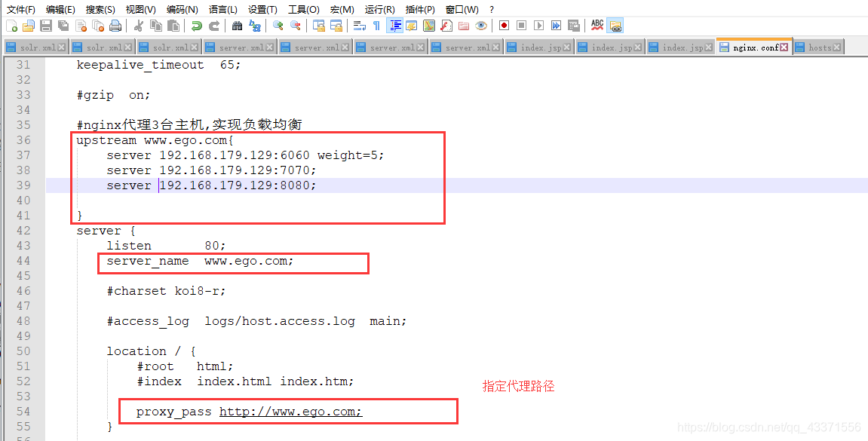Open the 窗口(W) menu

462,9
